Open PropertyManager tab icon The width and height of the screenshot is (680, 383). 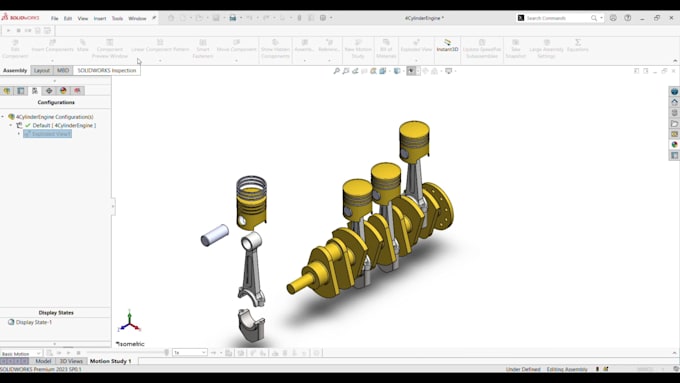(x=21, y=91)
